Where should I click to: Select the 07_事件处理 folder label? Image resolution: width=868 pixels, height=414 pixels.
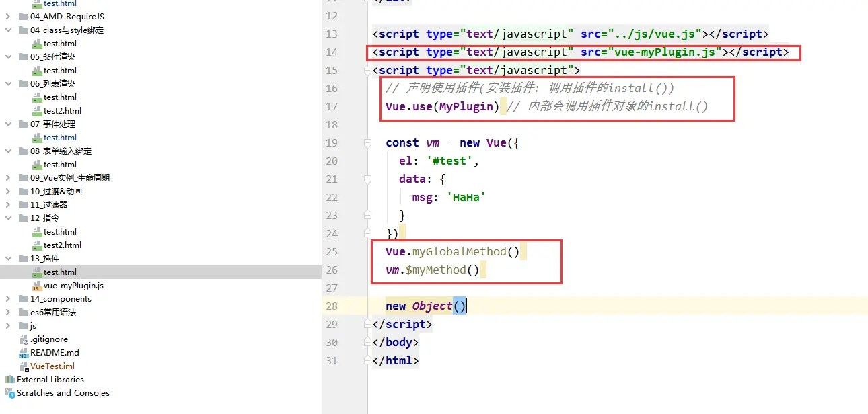pos(53,124)
